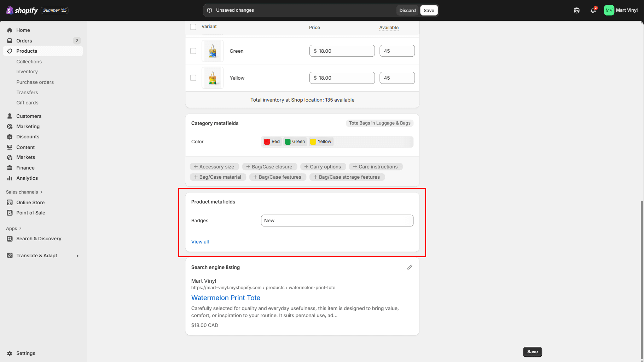Click the Shopify logo
This screenshot has width=644, height=362.
coord(22,10)
